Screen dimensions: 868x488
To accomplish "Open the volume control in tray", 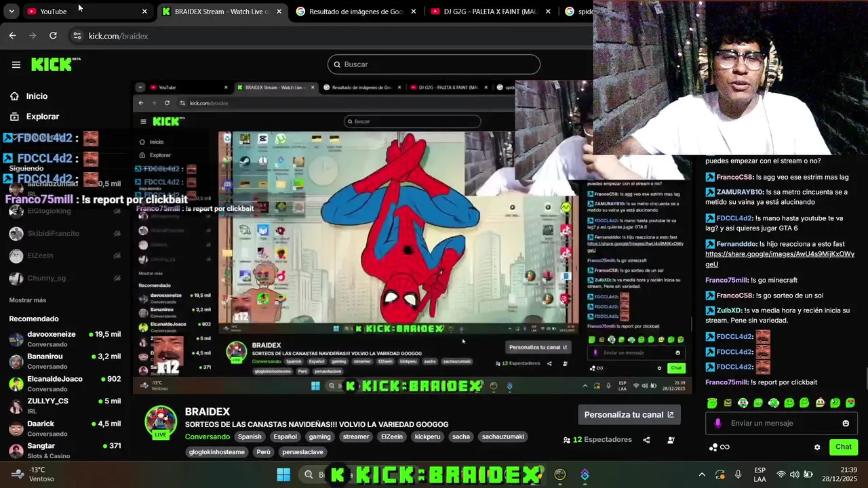I will point(795,474).
